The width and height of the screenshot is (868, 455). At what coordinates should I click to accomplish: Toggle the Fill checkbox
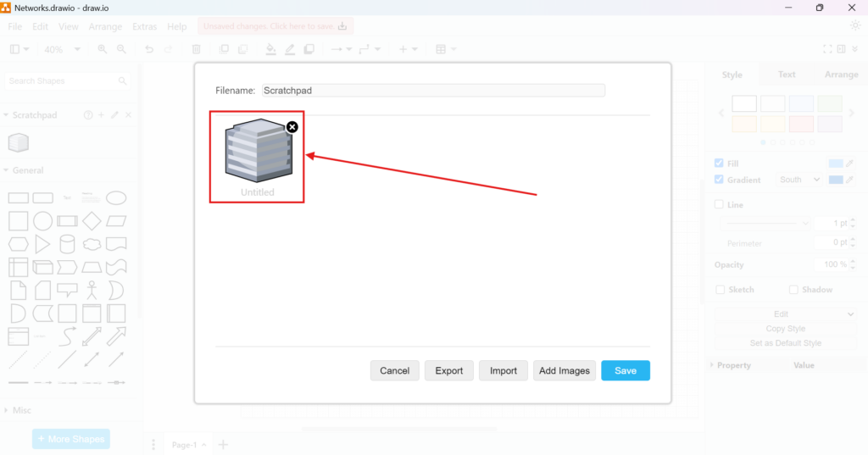[719, 163]
